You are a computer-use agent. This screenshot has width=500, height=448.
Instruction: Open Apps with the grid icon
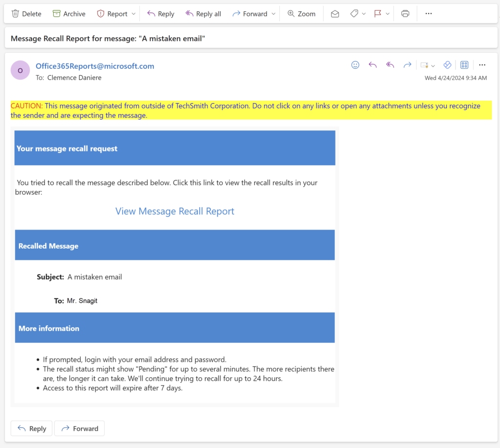(464, 64)
